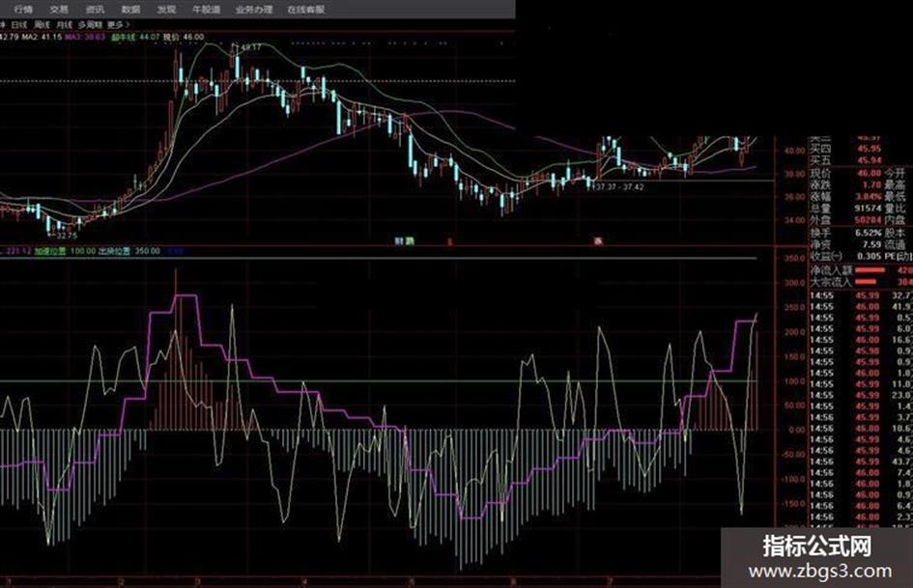Open the 发现 menu

(x=166, y=10)
